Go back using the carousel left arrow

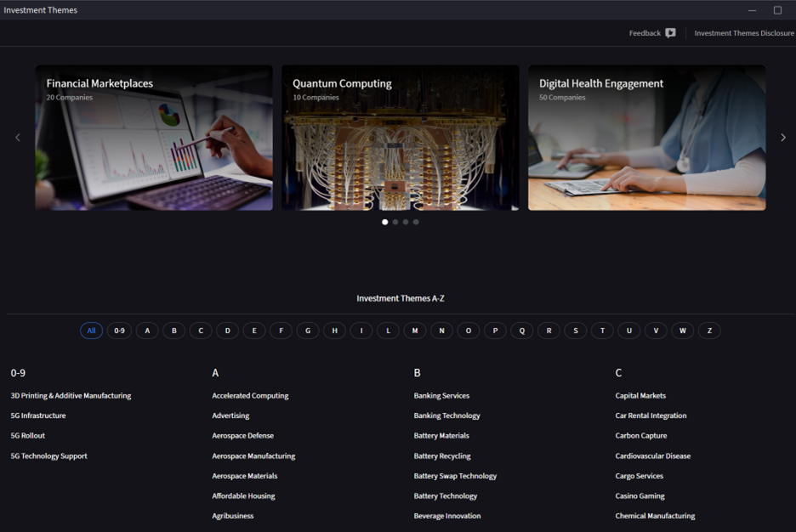(x=17, y=137)
